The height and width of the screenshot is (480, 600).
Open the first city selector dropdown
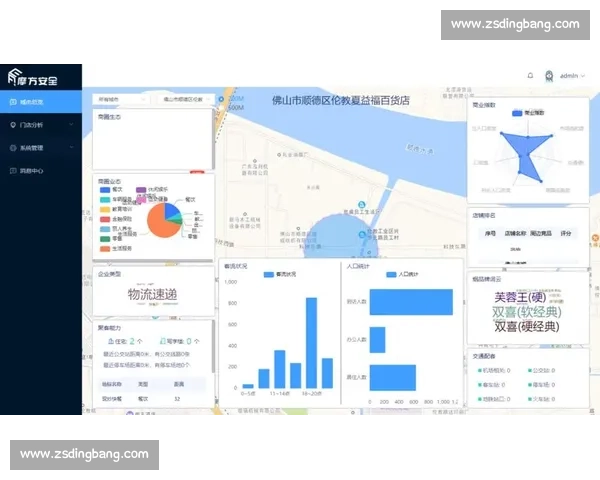coord(121,100)
